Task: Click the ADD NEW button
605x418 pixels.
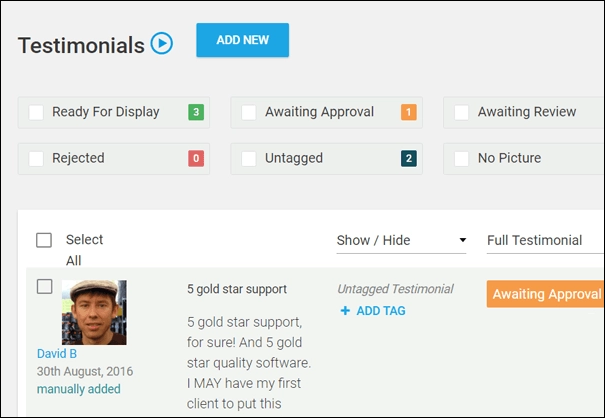Action: pos(243,40)
